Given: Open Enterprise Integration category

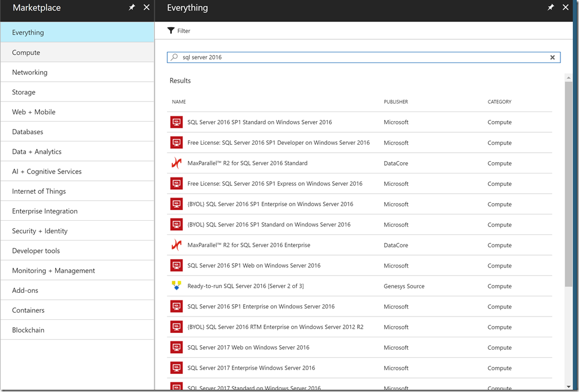Looking at the screenshot, I should tap(77, 211).
